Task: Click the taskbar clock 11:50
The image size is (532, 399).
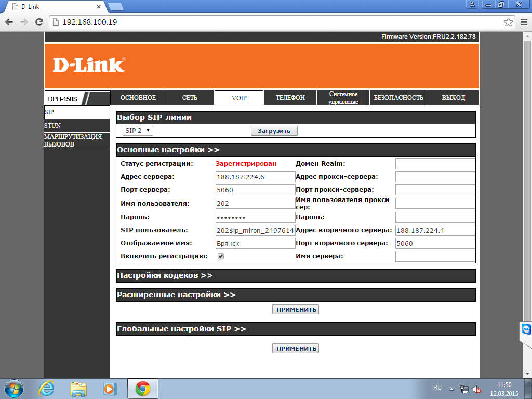Action: (504, 385)
